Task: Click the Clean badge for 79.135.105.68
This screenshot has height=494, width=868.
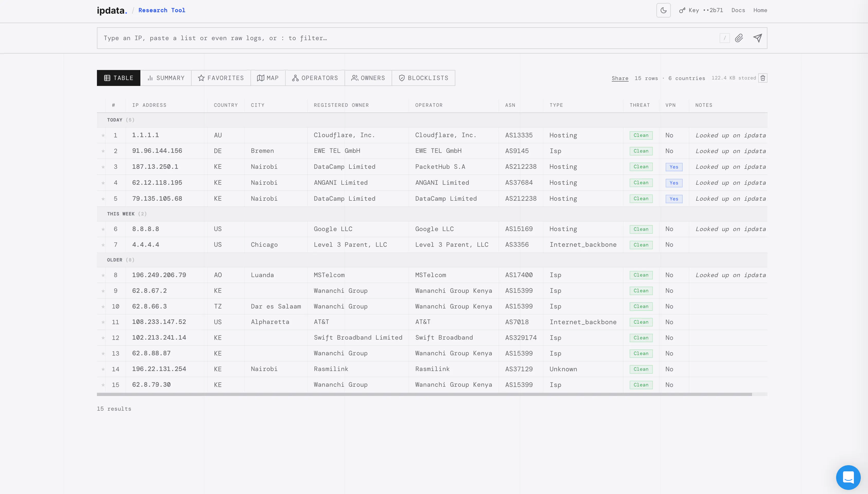Action: tap(641, 199)
